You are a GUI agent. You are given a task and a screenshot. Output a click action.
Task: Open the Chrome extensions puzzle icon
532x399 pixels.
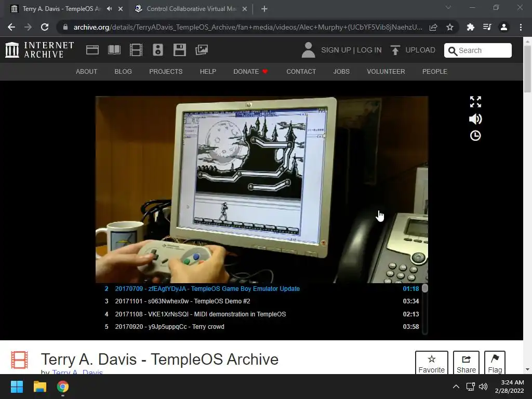coord(470,27)
